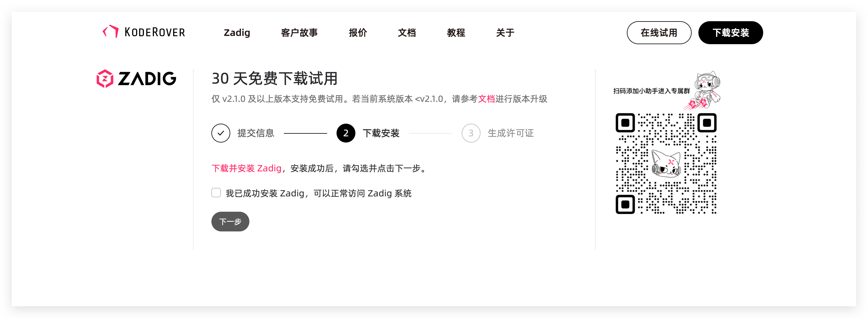
Task: Click the step 3 circle indicator
Action: 471,133
